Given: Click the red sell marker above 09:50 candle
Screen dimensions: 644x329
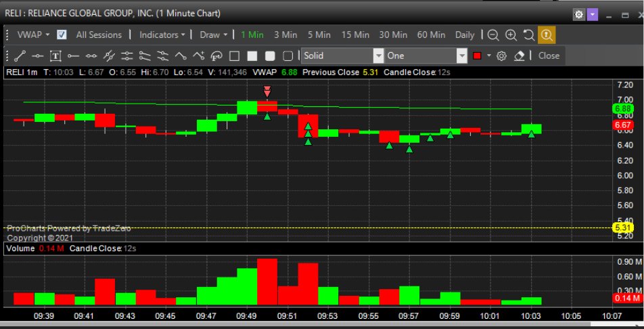Looking at the screenshot, I should click(x=267, y=91).
